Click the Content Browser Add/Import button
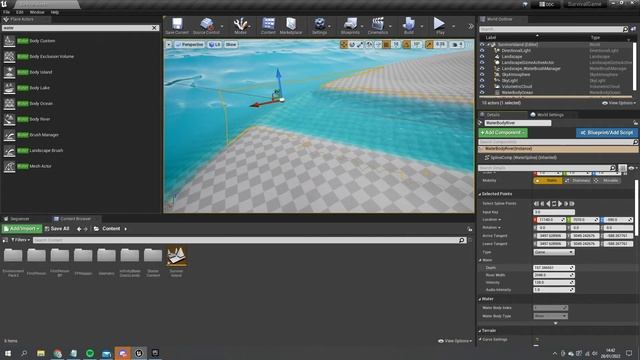This screenshot has width=640, height=360. click(x=22, y=229)
